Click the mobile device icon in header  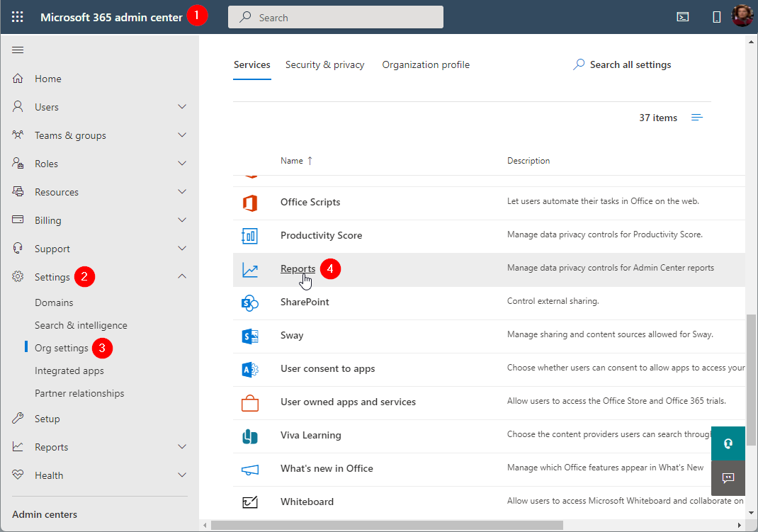[x=717, y=17]
